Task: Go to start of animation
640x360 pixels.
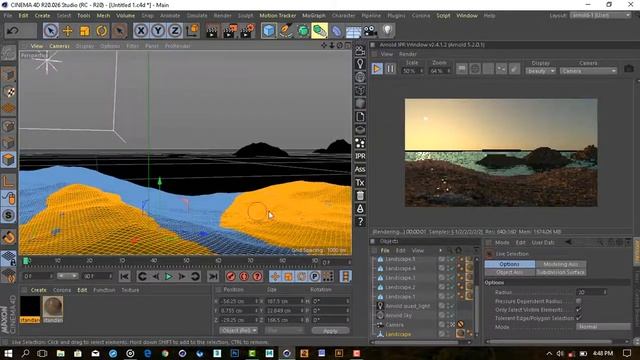Action: click(x=124, y=277)
